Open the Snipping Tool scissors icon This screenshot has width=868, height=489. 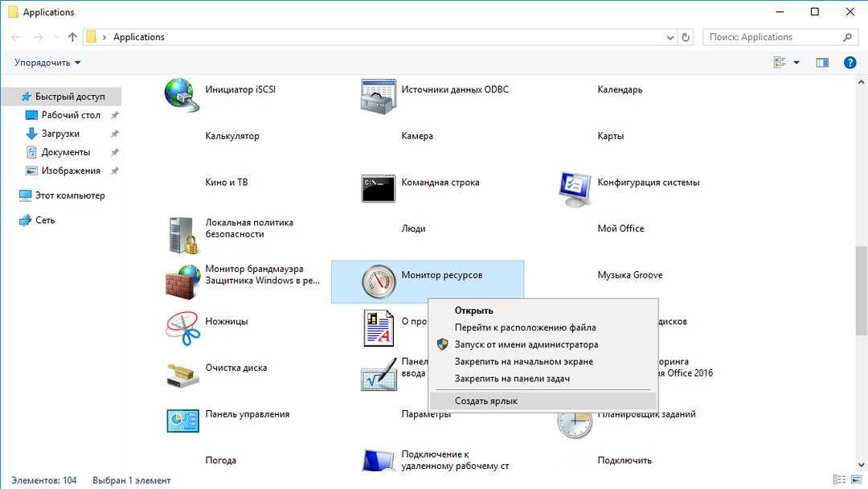click(x=182, y=328)
